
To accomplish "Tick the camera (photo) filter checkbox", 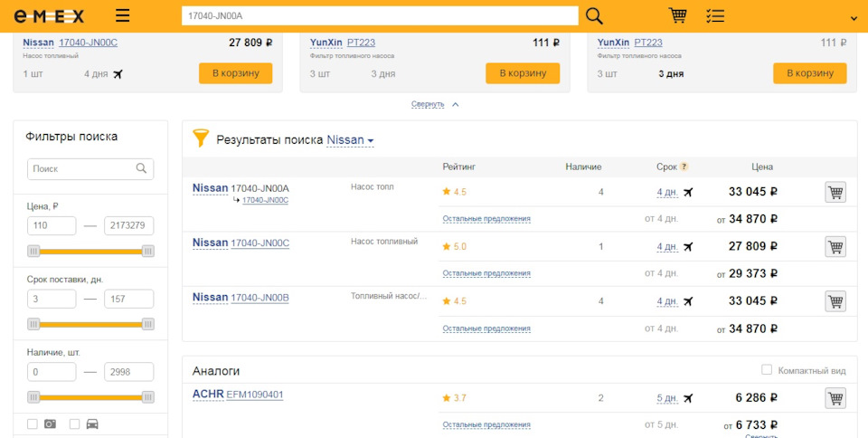I will (33, 424).
